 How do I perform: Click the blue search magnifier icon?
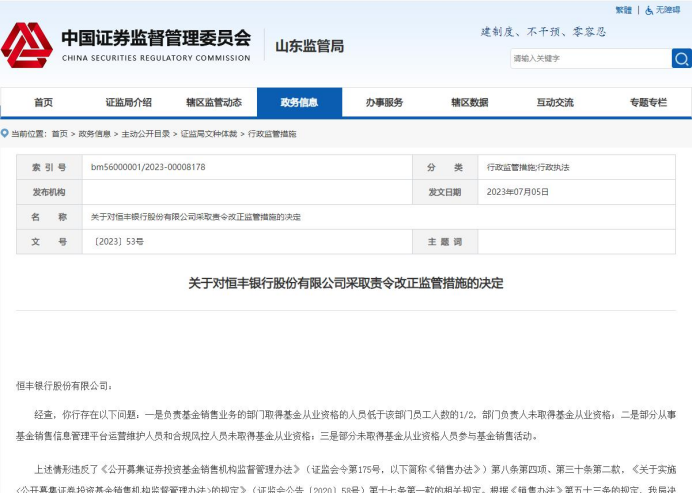coord(681,59)
